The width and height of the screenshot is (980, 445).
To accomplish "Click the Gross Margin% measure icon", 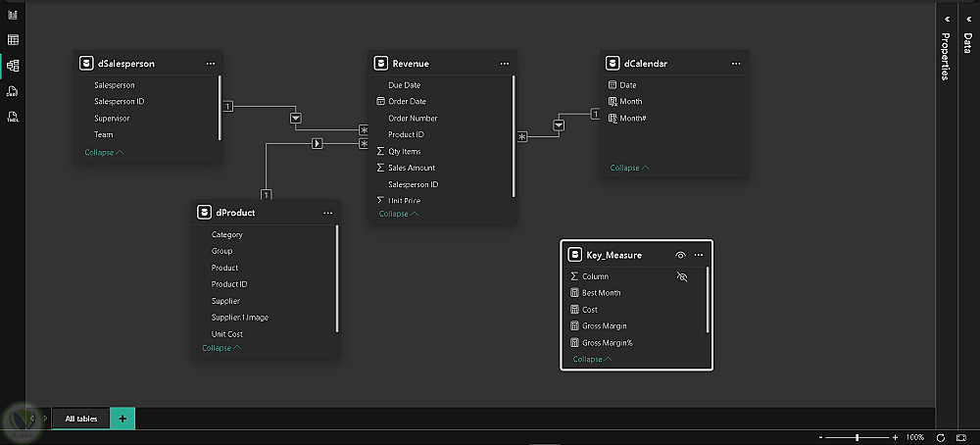I will click(x=575, y=342).
